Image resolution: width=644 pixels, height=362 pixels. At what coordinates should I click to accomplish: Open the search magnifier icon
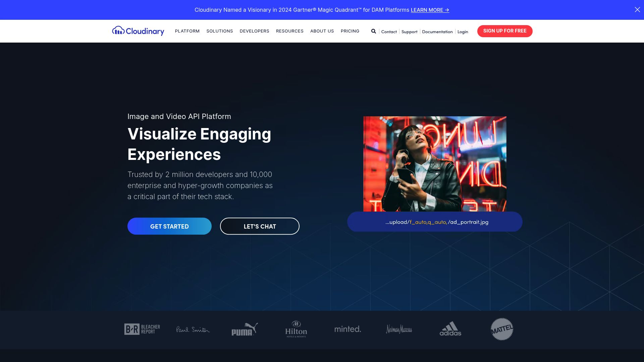coord(373,31)
